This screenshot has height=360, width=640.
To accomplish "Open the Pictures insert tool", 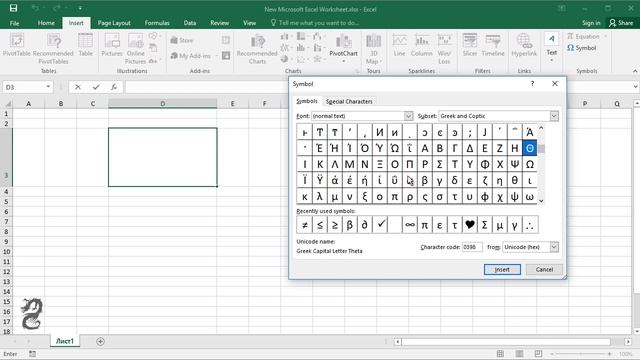I will pos(112,45).
